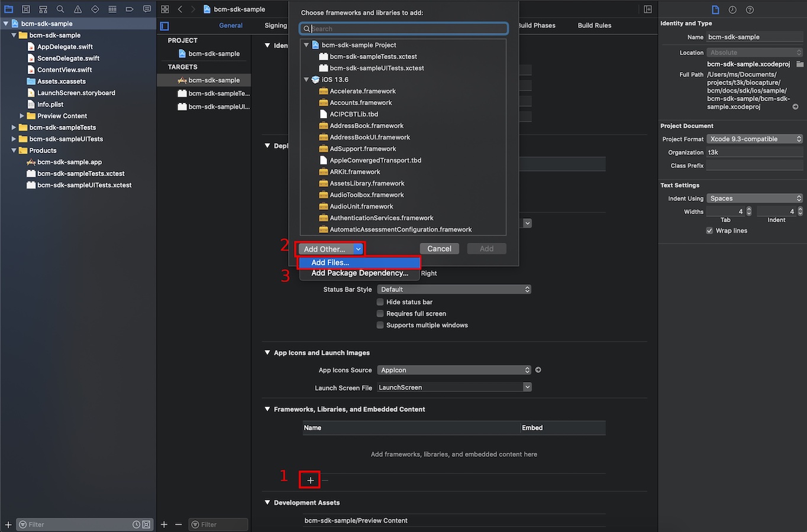The height and width of the screenshot is (532, 807).
Task: Open the Symbol navigator hierarchy icon
Action: point(43,9)
